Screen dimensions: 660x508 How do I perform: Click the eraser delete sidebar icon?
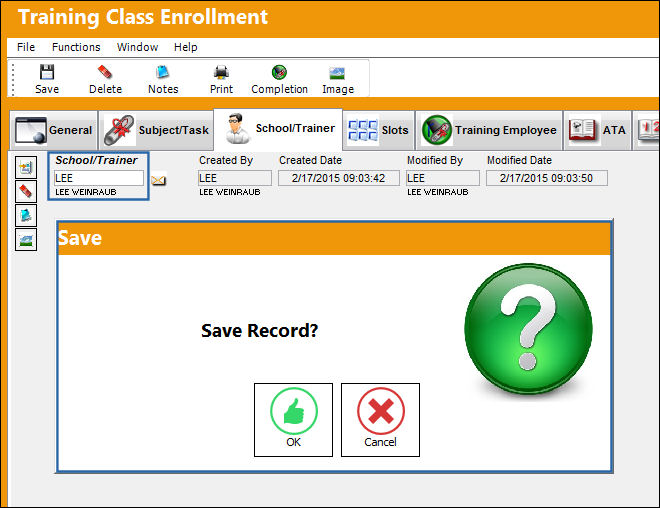tap(26, 191)
